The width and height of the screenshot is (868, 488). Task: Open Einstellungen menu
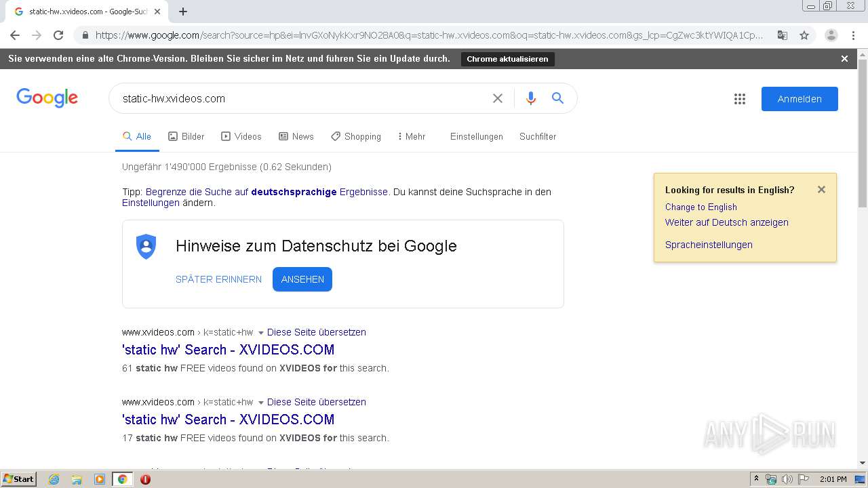[x=477, y=136]
